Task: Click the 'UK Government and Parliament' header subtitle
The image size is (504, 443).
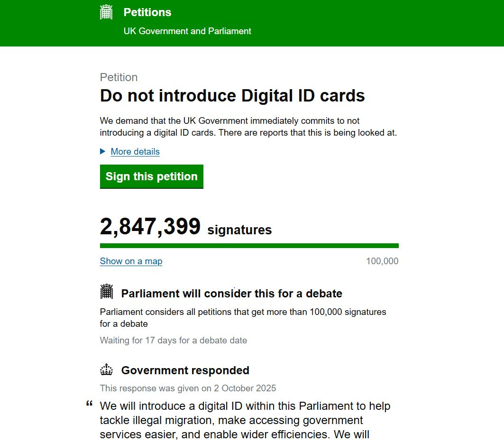Action: point(187,31)
